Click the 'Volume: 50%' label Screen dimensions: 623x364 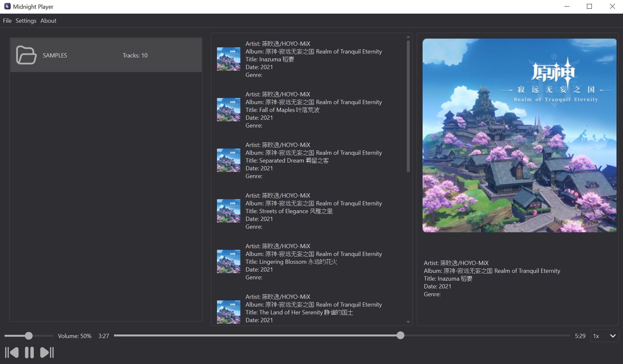[75, 336]
